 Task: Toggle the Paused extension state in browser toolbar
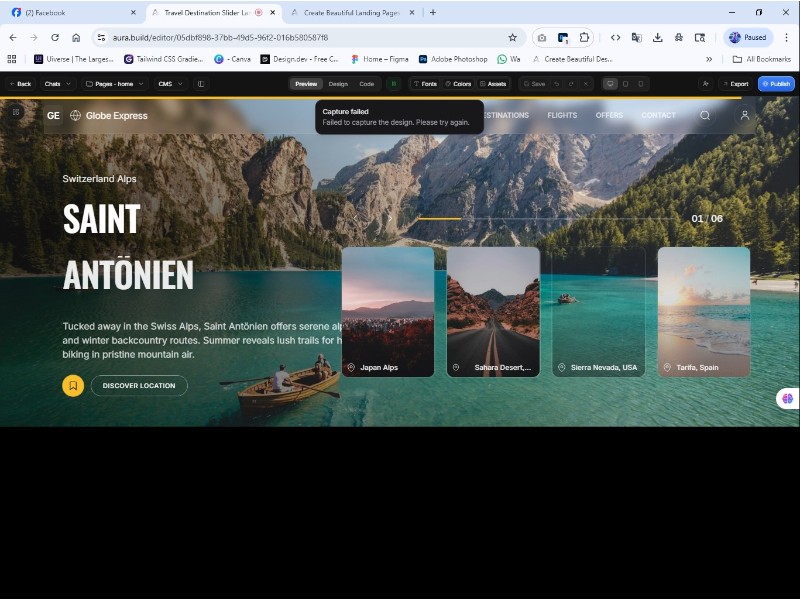tap(746, 37)
